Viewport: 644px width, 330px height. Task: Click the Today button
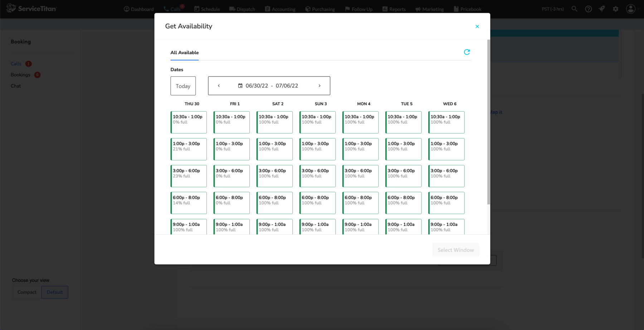click(x=183, y=86)
